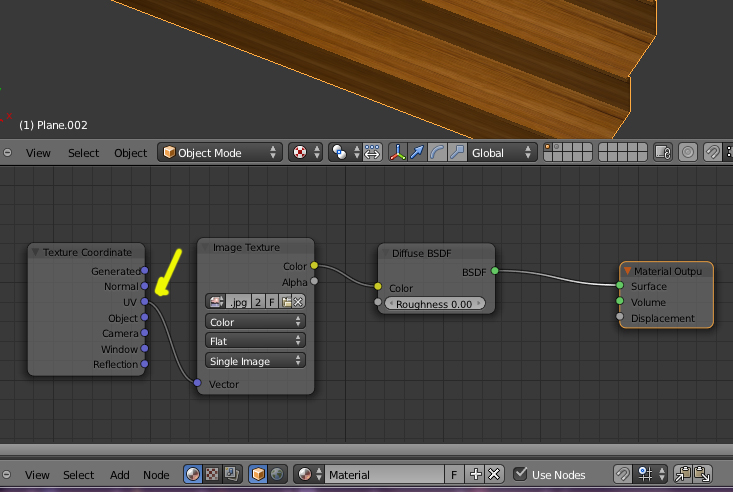Toggle fake user F on the image
This screenshot has height=492, width=733.
(272, 302)
